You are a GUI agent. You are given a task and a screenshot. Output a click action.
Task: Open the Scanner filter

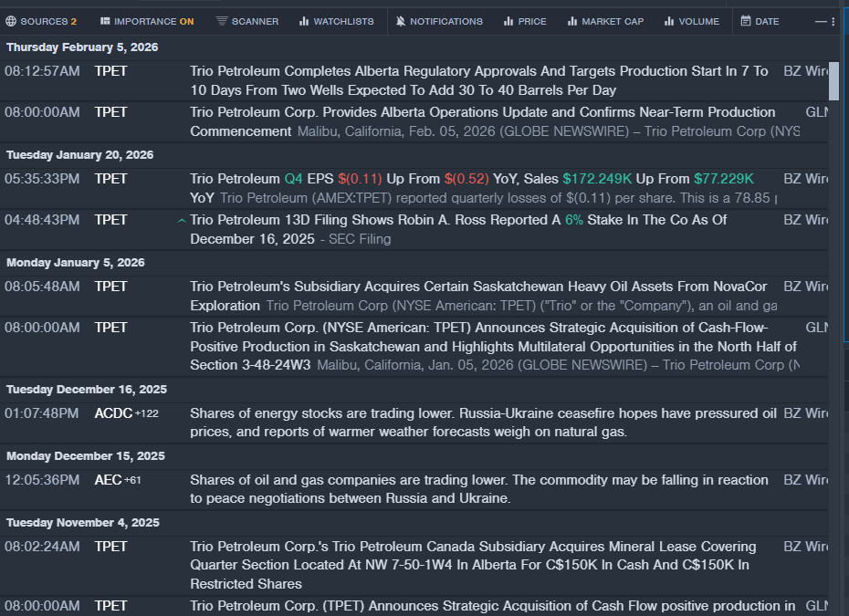tap(247, 21)
